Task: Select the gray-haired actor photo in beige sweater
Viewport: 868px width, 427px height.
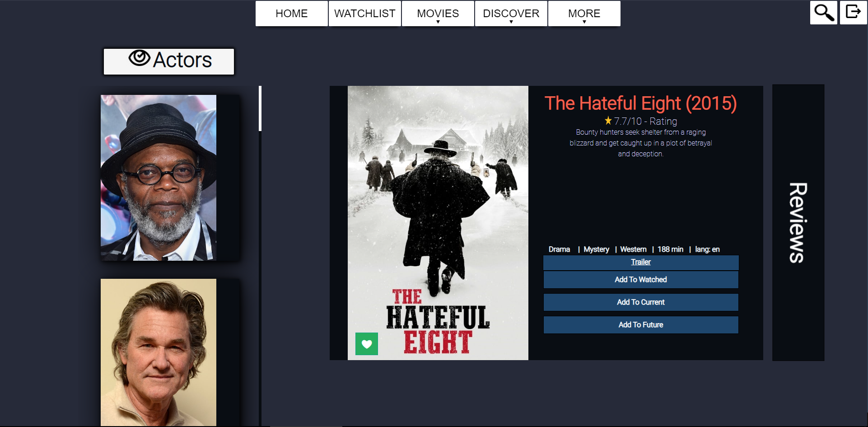Action: (159, 352)
